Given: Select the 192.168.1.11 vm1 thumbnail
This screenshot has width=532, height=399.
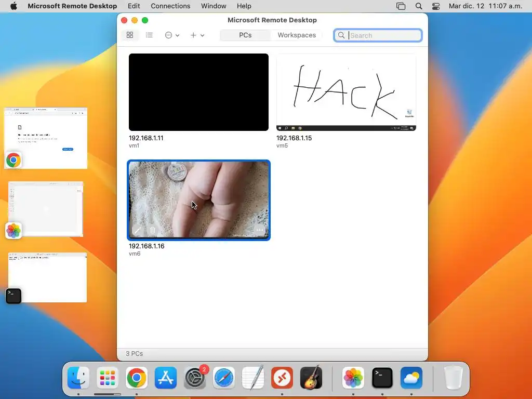Looking at the screenshot, I should pyautogui.click(x=198, y=92).
